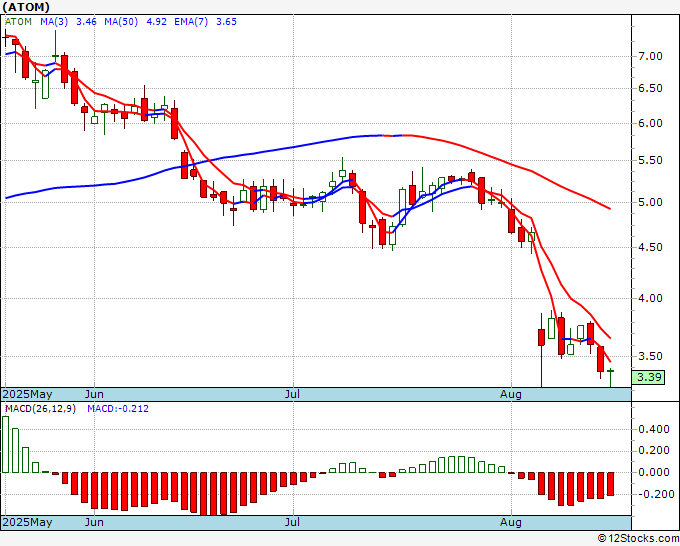Click the EMA(7) value 3.65
680x546 pixels.
pyautogui.click(x=226, y=22)
